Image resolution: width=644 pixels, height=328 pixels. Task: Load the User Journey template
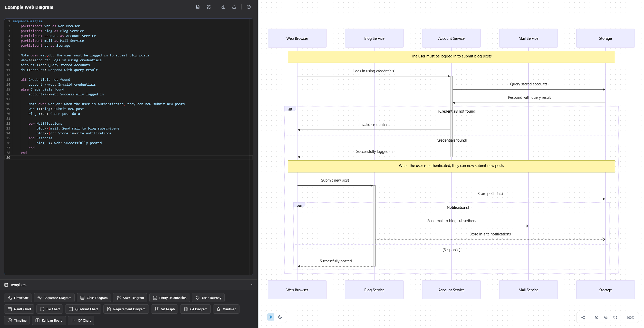208,298
